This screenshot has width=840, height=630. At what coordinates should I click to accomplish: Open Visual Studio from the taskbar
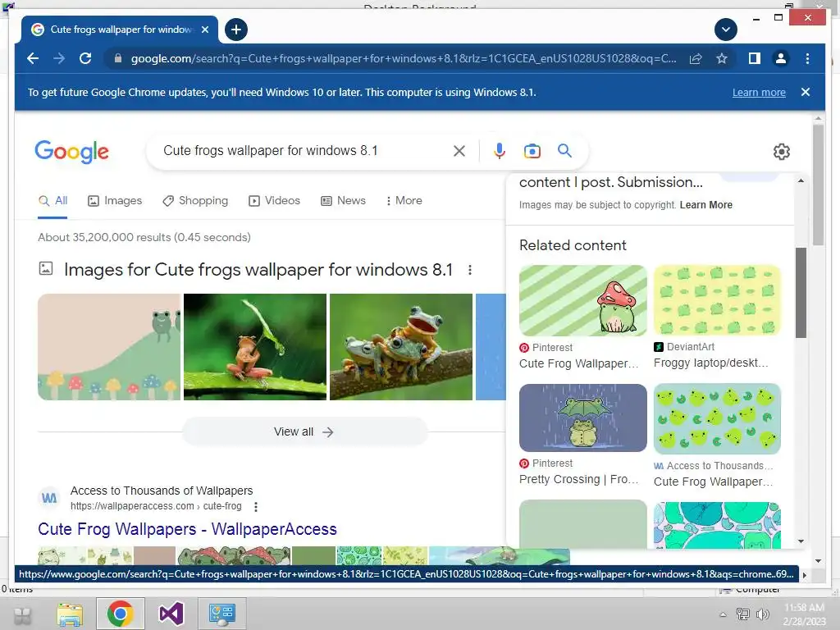pos(171,614)
